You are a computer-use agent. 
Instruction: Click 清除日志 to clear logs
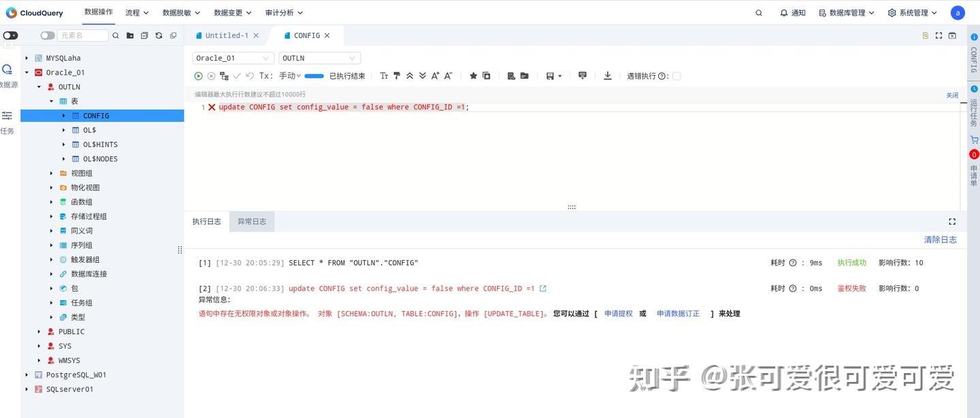click(x=941, y=238)
